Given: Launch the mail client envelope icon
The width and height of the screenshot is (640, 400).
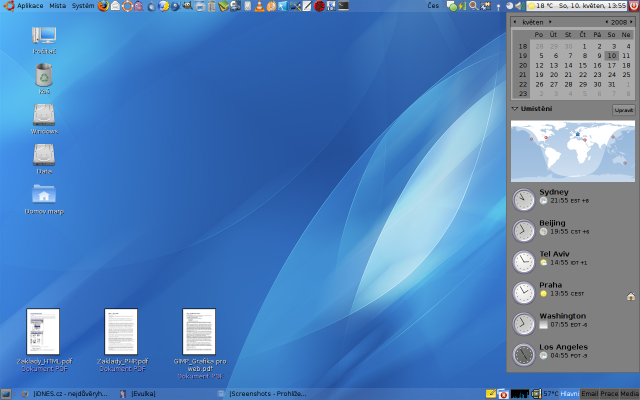Looking at the screenshot, I should coord(116,6).
